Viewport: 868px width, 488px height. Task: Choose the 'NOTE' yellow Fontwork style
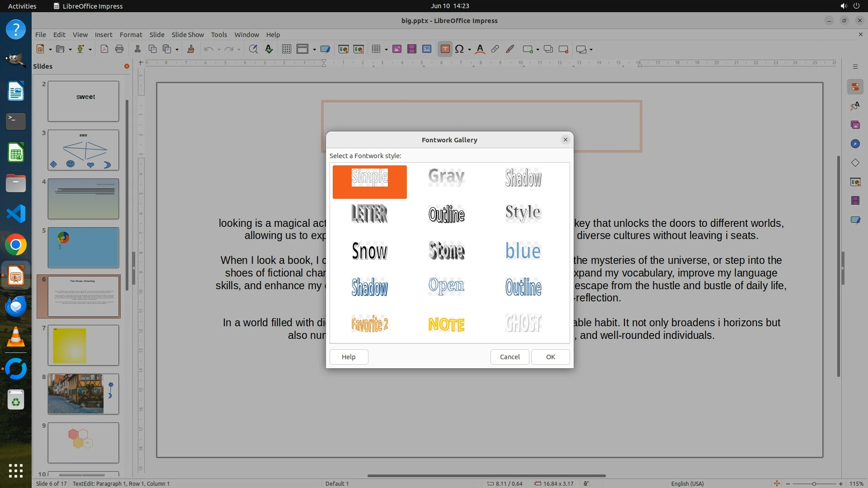(446, 324)
